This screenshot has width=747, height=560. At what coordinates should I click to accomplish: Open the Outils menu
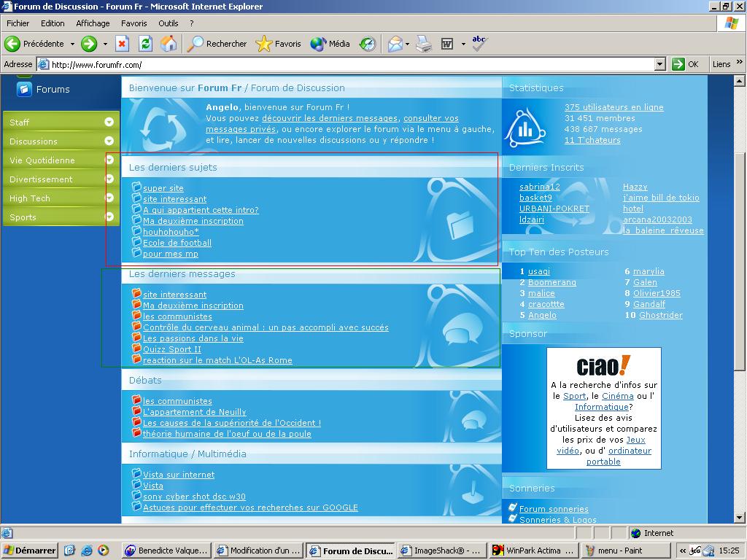168,23
